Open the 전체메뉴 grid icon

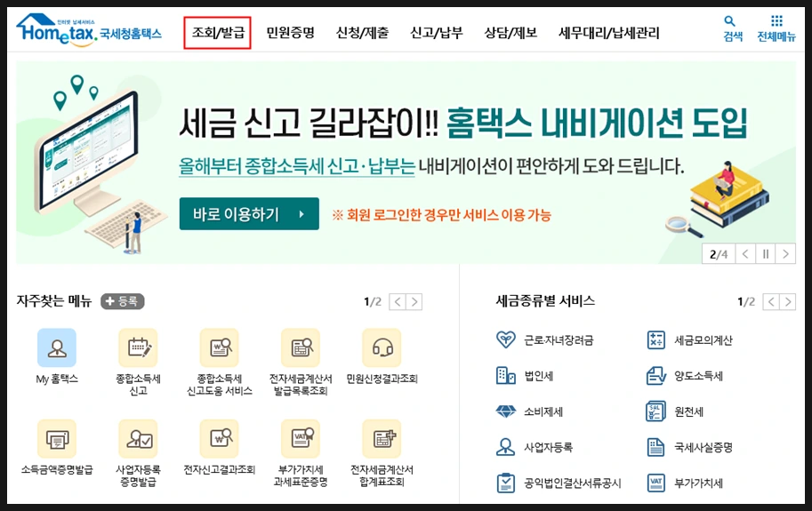click(x=776, y=20)
